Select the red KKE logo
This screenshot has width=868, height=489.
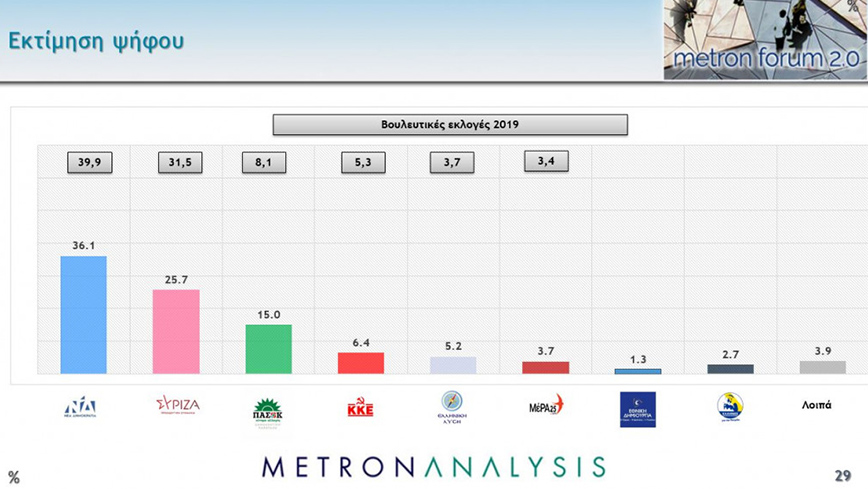(x=360, y=408)
